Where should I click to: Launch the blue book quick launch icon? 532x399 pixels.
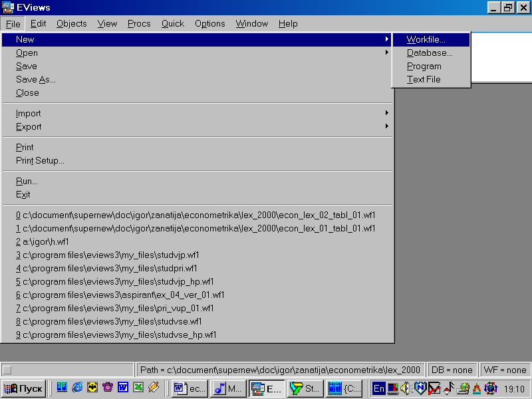(62, 387)
